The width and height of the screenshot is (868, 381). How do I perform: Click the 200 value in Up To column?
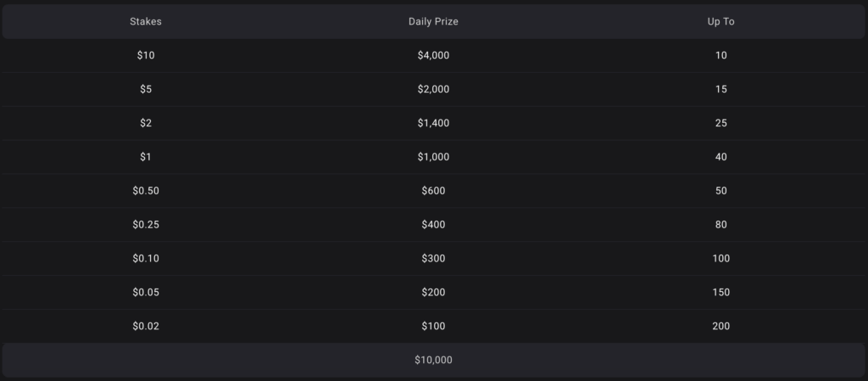(x=721, y=326)
